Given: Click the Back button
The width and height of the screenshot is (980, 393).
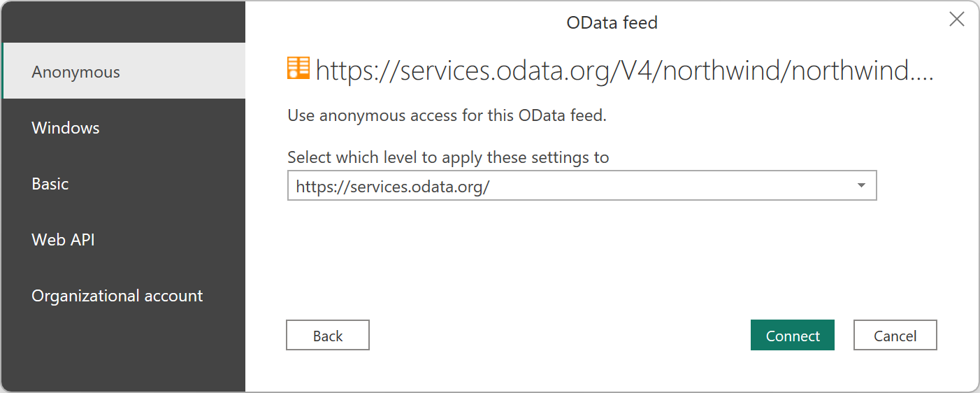Looking at the screenshot, I should (x=328, y=336).
